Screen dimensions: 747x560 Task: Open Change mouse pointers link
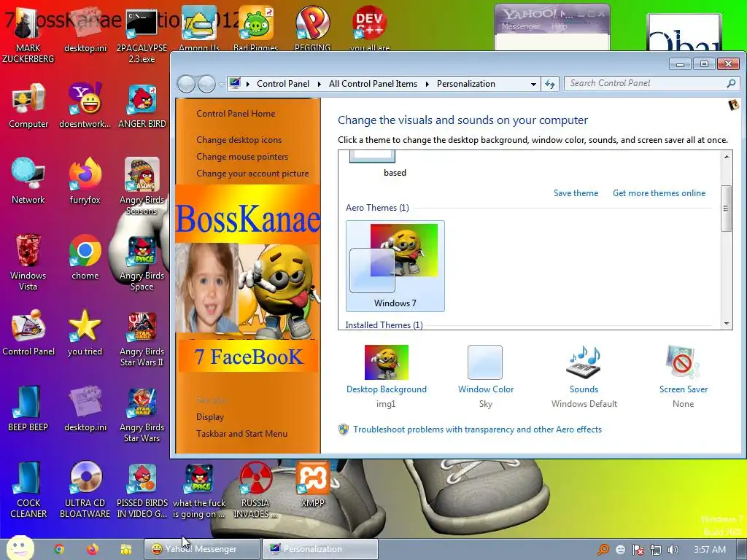point(242,156)
